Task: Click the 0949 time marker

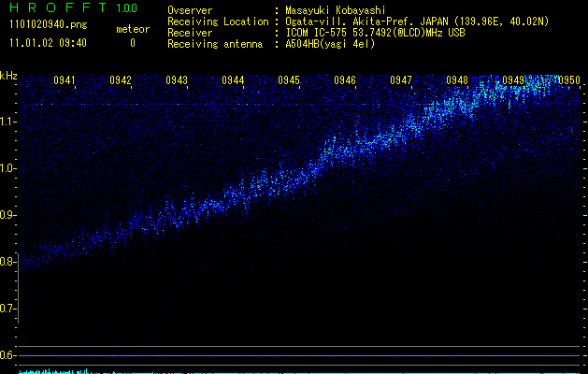Action: (x=513, y=79)
